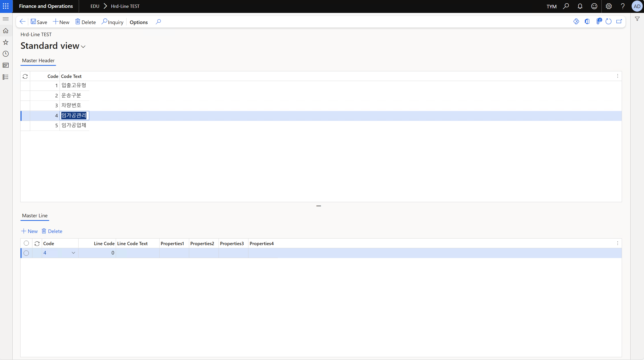
Task: Open Workspaces icon in sidebar
Action: pos(6,66)
